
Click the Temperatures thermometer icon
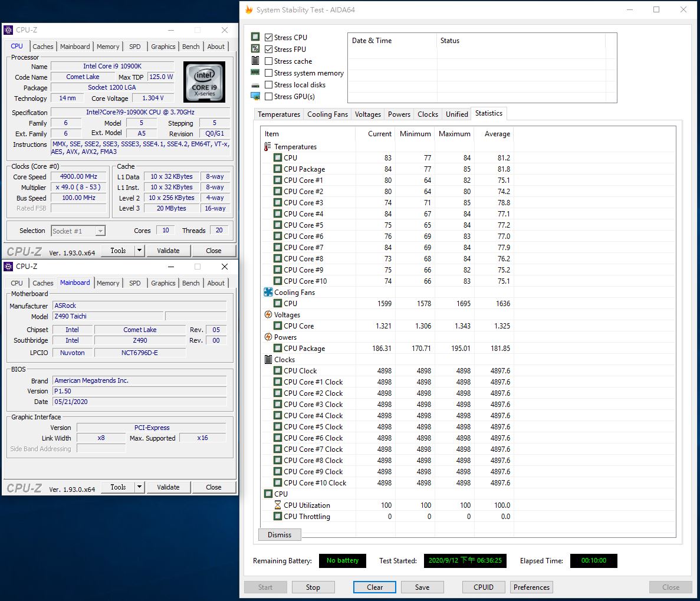268,146
